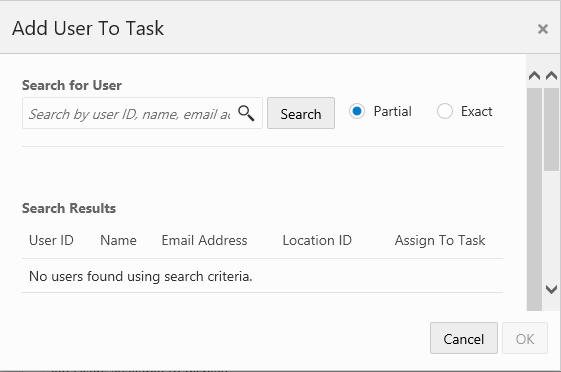Click the disabled OK button
This screenshot has width=561, height=372.
525,338
